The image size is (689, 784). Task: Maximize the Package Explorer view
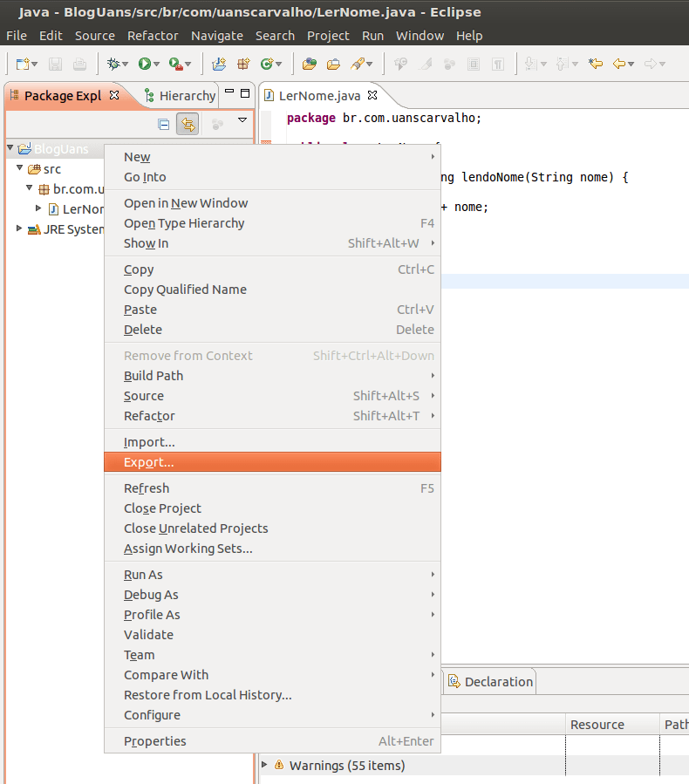(x=245, y=93)
